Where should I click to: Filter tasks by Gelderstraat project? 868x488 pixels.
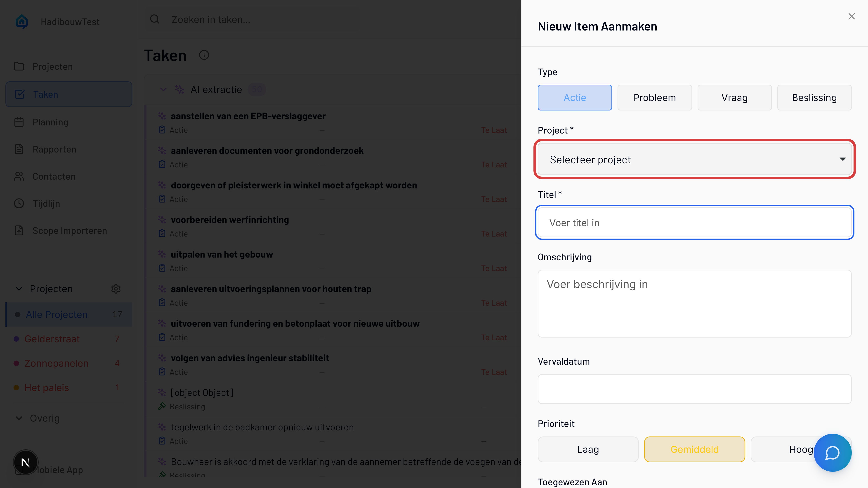coord(52,339)
